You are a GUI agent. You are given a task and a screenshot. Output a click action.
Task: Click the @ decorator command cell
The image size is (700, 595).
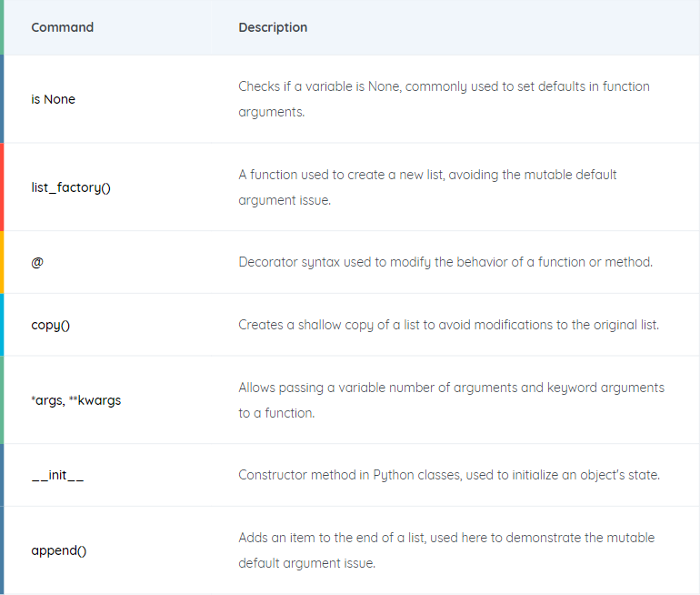(37, 262)
